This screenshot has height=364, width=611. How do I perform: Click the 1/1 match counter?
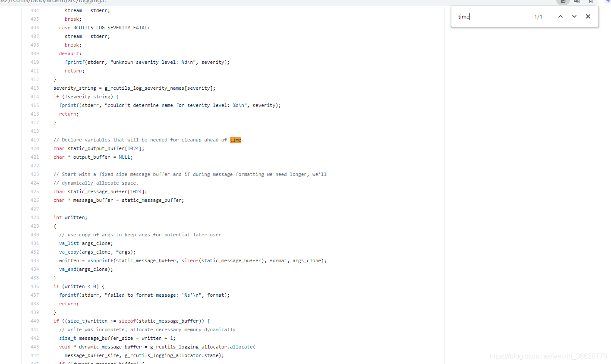[538, 17]
